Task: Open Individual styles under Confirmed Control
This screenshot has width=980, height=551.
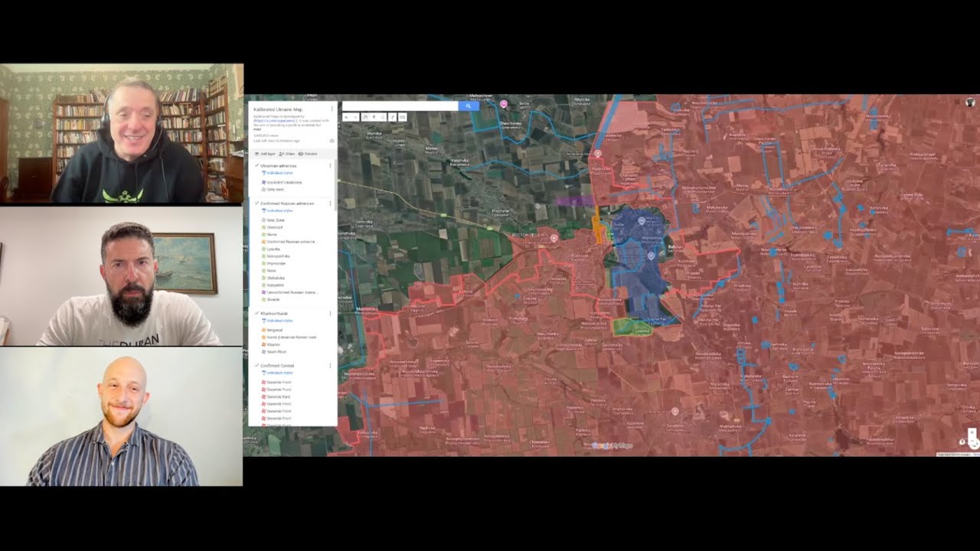Action: [279, 373]
